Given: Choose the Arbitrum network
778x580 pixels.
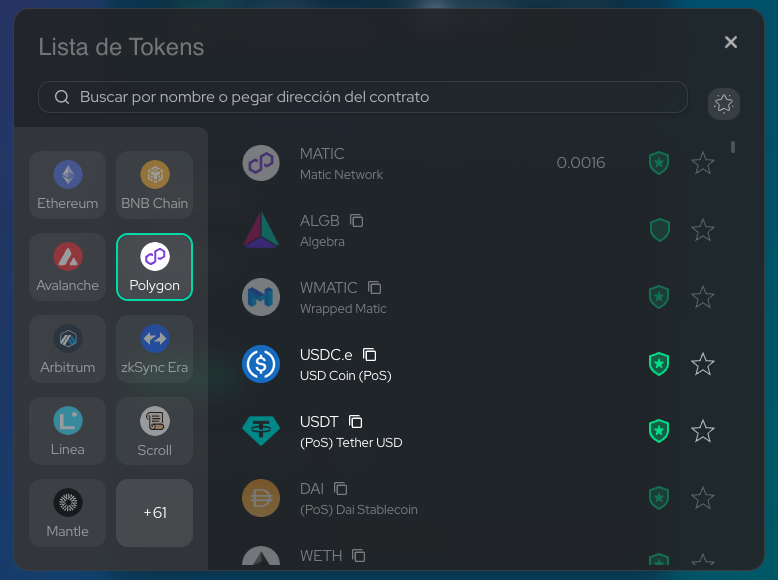Looking at the screenshot, I should pos(68,349).
